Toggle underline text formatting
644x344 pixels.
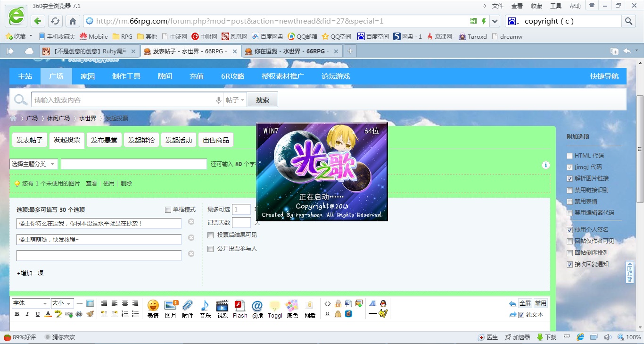pos(38,314)
